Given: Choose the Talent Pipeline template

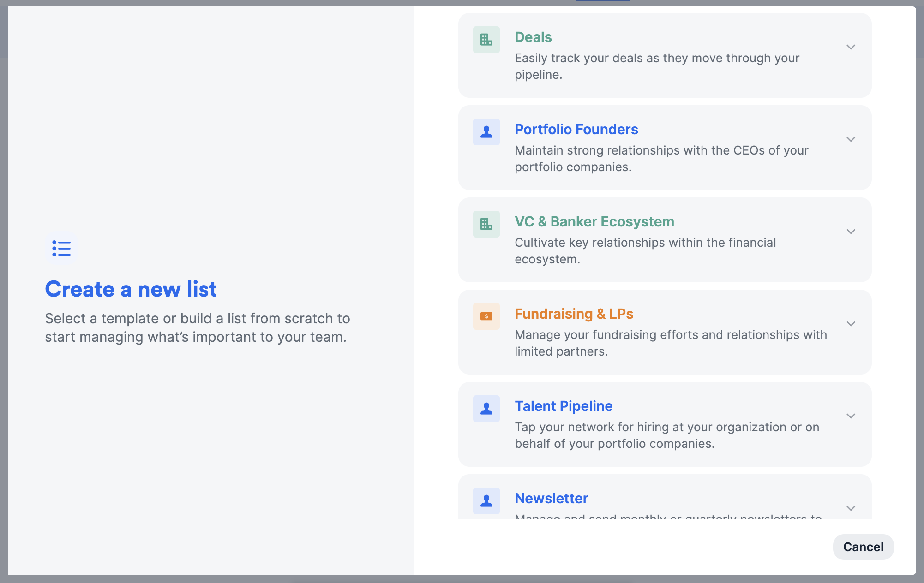Looking at the screenshot, I should click(x=564, y=406).
